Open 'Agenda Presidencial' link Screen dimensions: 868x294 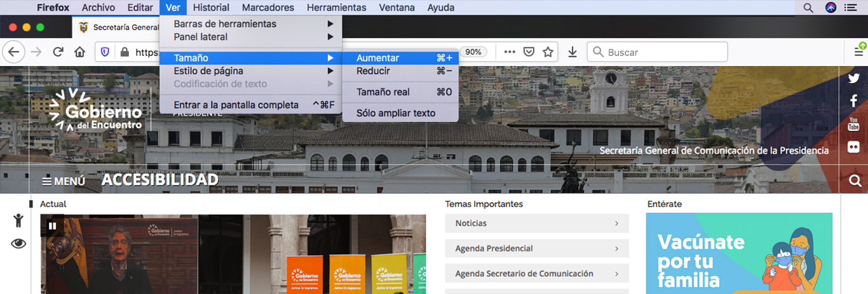pyautogui.click(x=536, y=248)
